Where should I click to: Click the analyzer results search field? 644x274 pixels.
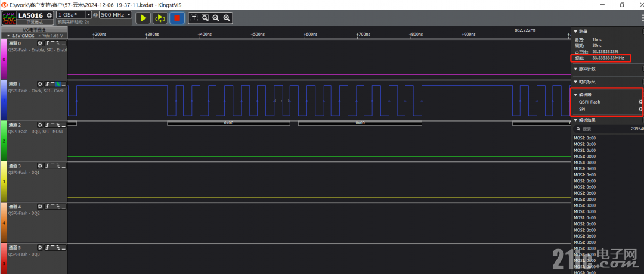coord(608,129)
